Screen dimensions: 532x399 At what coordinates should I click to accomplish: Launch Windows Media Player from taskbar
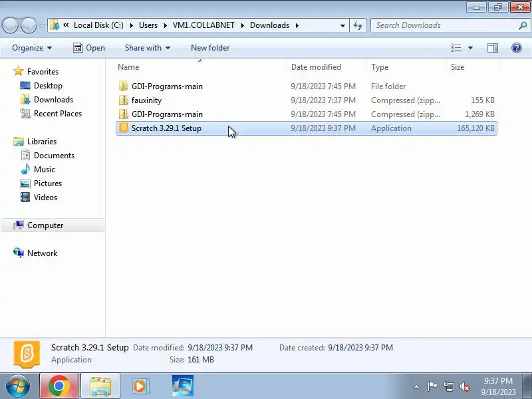click(140, 386)
